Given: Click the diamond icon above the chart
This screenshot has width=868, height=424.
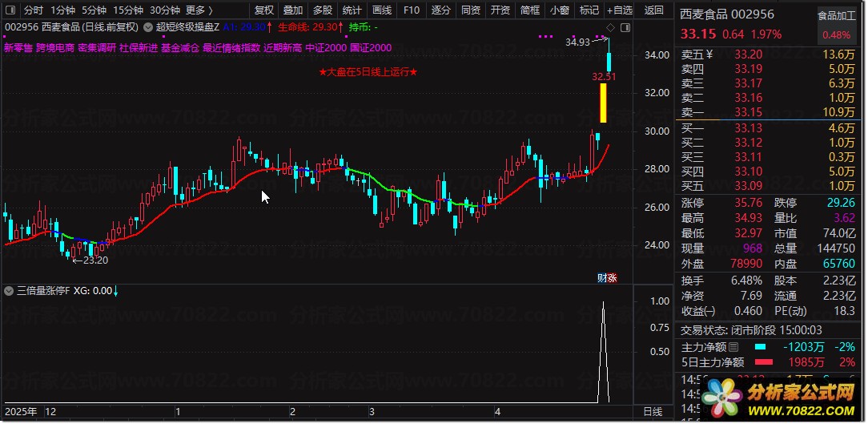Looking at the screenshot, I should pos(611,28).
